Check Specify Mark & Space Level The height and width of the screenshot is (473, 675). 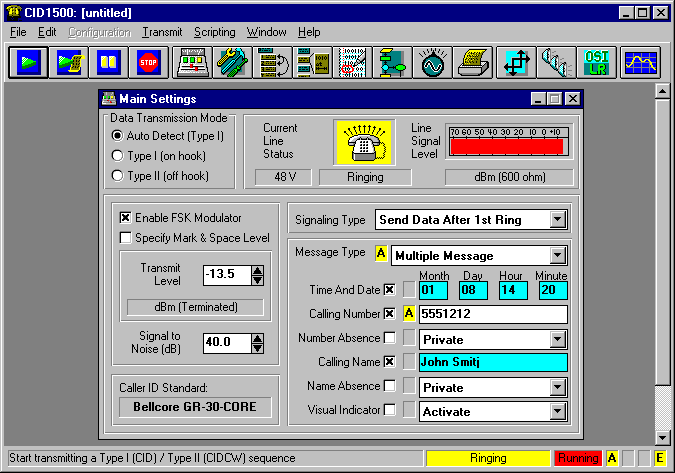pos(126,238)
